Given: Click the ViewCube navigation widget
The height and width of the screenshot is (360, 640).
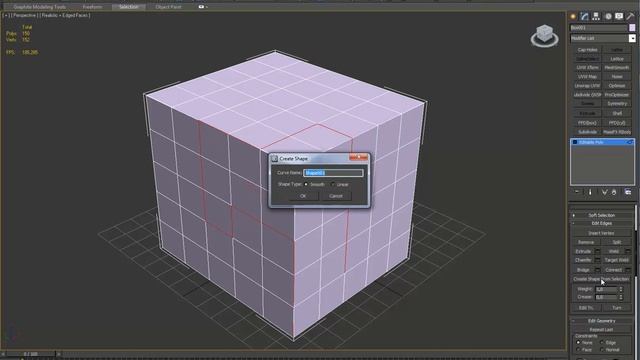Looking at the screenshot, I should pyautogui.click(x=544, y=36).
